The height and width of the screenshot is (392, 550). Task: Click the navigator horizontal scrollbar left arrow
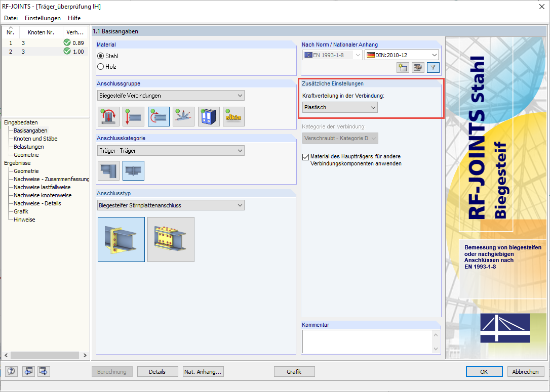6,355
